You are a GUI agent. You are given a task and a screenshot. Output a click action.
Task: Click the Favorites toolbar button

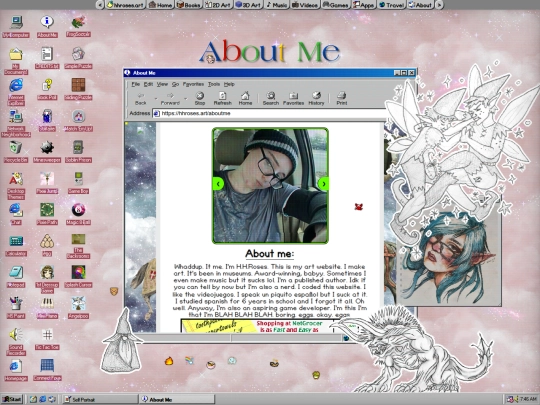point(293,98)
